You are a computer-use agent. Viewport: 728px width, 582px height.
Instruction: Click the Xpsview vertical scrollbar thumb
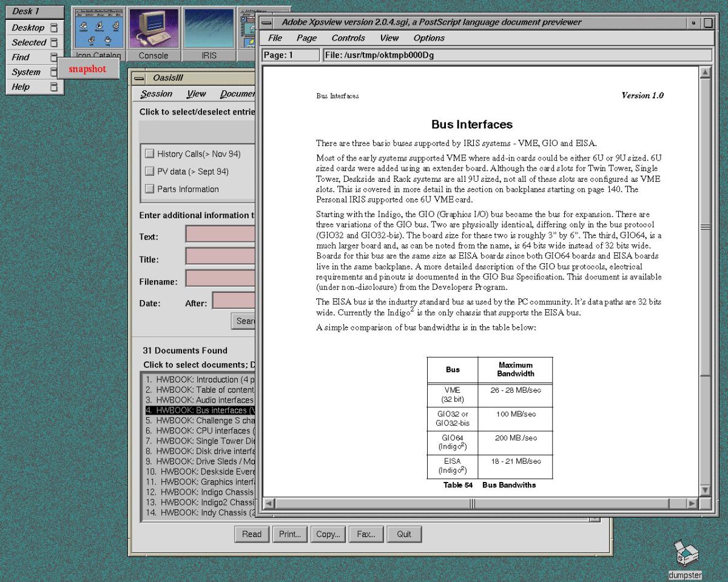[x=705, y=227]
